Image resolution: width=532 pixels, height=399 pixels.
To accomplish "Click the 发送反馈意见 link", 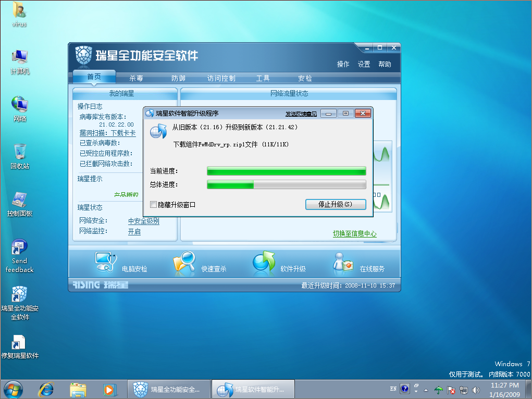I will pyautogui.click(x=301, y=114).
